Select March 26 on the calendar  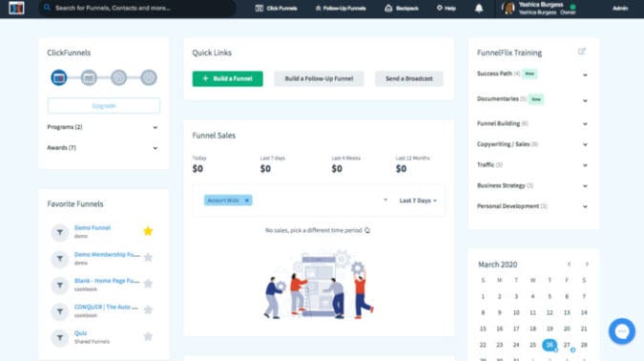[550, 345]
